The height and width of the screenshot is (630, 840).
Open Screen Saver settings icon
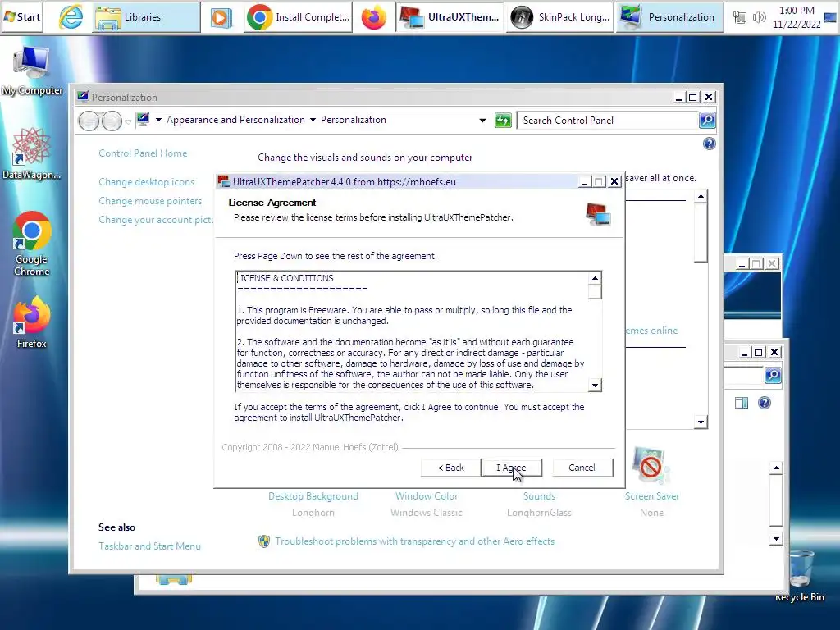(x=651, y=464)
